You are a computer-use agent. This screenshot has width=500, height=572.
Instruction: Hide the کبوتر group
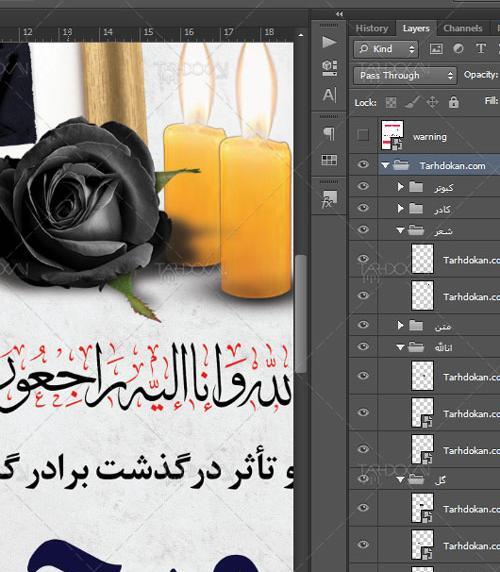click(363, 186)
